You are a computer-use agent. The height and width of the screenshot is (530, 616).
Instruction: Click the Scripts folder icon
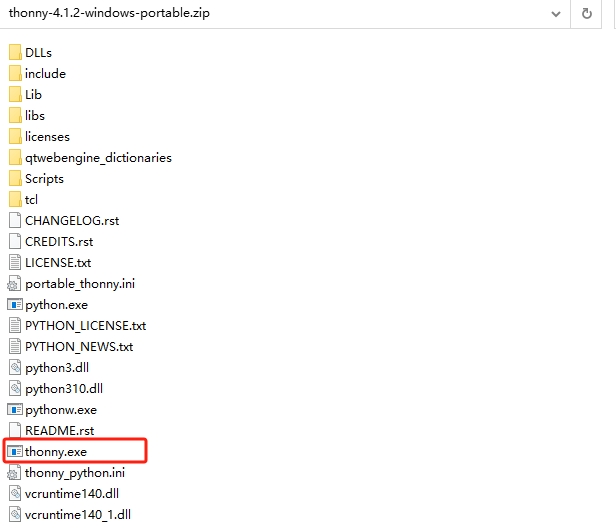click(15, 178)
